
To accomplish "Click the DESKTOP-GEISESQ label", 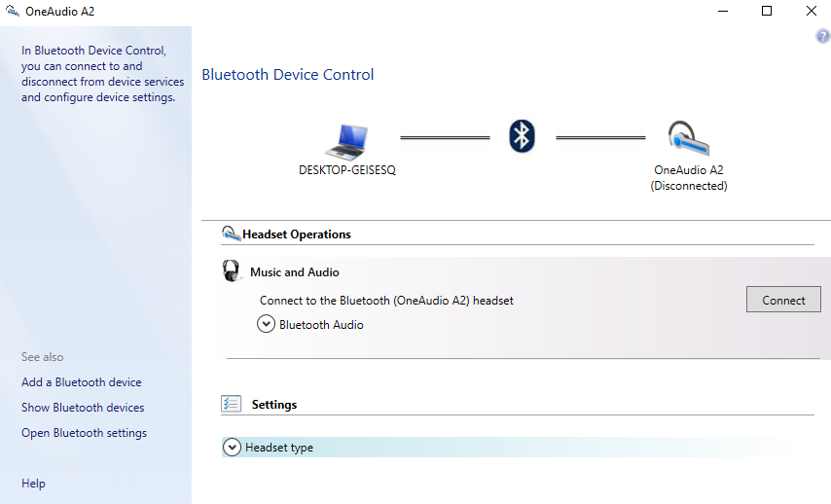I will pos(347,170).
